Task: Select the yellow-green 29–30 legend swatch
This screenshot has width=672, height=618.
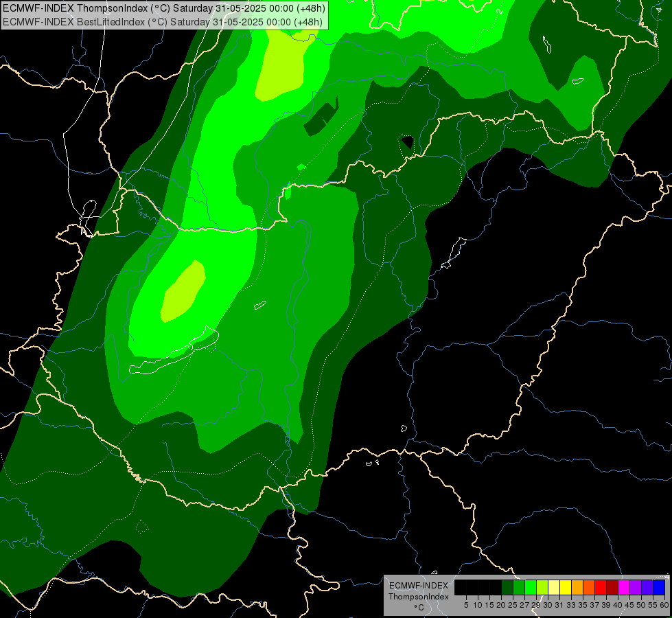Action: (x=542, y=587)
